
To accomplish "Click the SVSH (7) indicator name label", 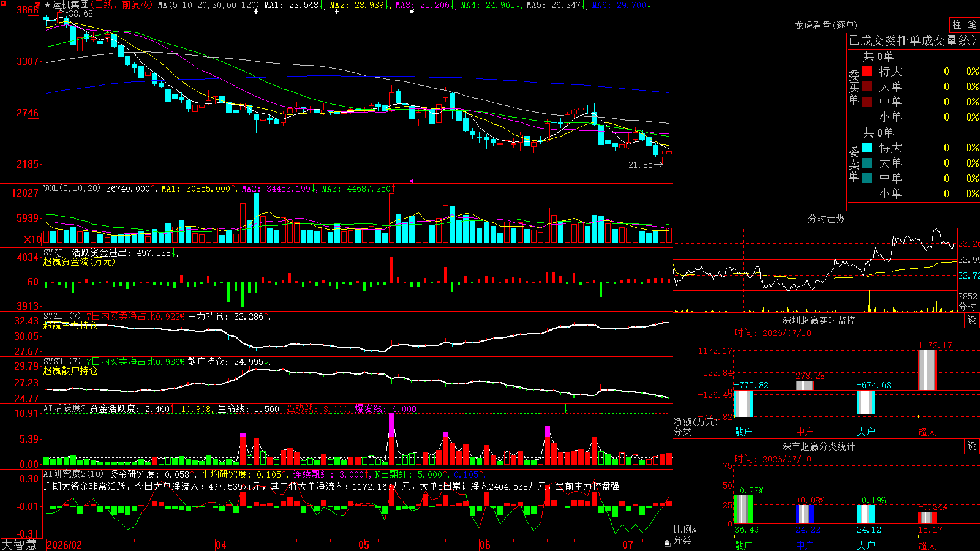I will [x=62, y=362].
